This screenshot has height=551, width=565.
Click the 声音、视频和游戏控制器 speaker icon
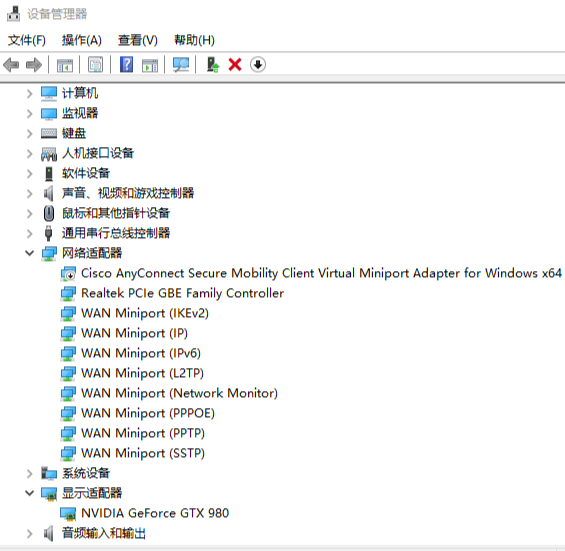tap(49, 194)
